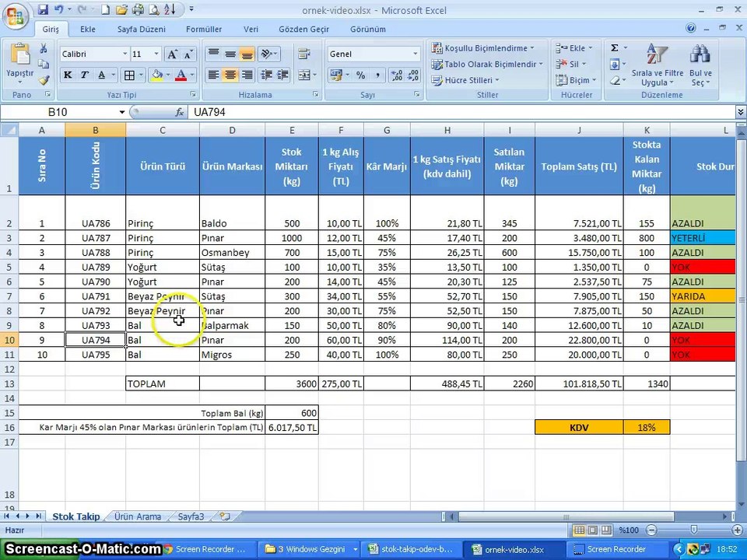Toggle Bold formatting

click(x=68, y=75)
